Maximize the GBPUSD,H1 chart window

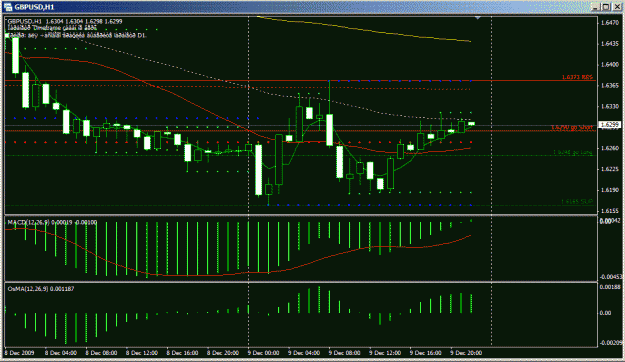(605, 7)
